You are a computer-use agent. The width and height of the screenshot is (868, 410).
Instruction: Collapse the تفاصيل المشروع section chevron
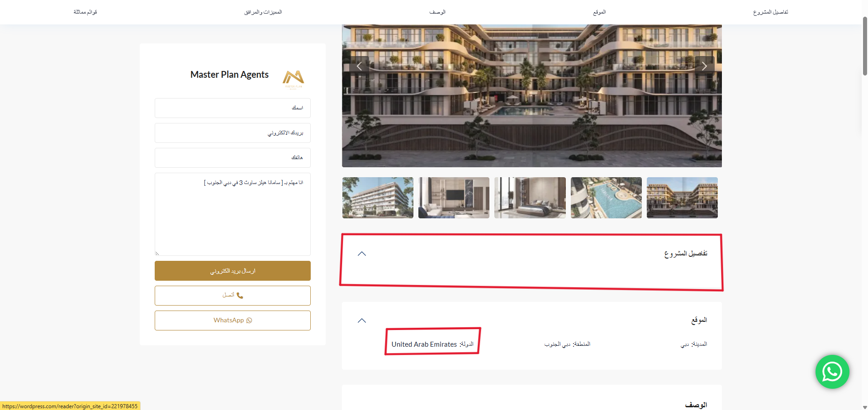[362, 254]
